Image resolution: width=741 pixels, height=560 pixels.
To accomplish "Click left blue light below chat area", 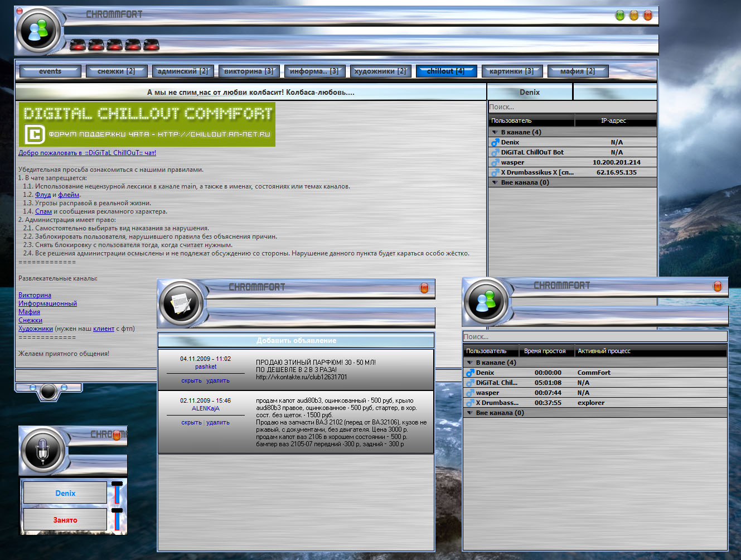I will 32,388.
